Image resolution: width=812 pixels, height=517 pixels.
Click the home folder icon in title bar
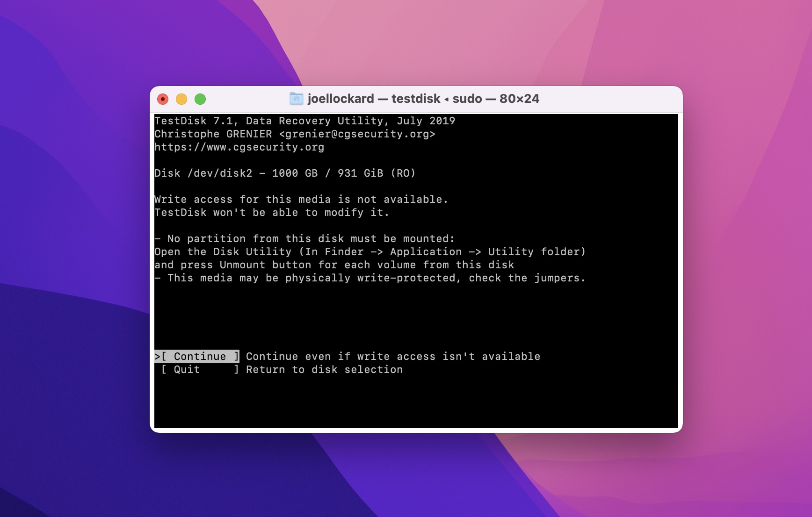pos(296,99)
